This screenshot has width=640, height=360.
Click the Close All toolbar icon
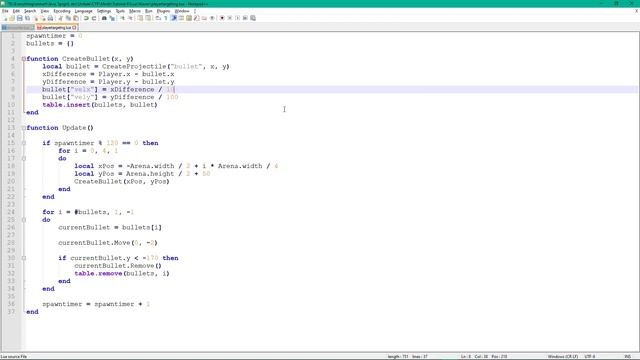pyautogui.click(x=43, y=18)
